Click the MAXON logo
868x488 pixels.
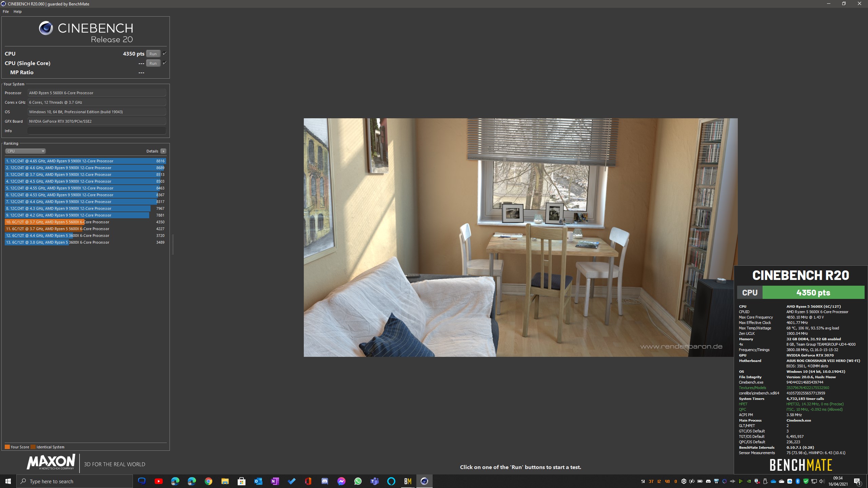(51, 462)
